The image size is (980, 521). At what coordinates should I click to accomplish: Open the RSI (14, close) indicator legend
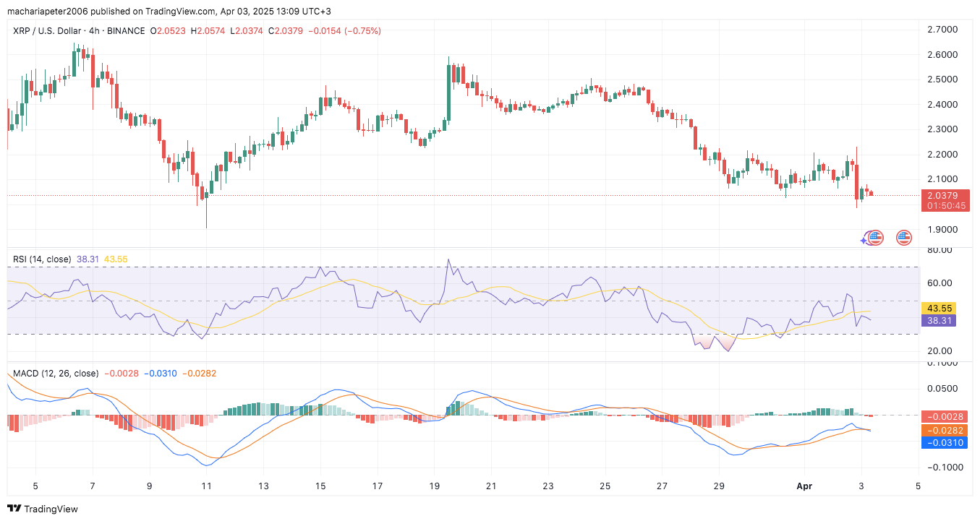pyautogui.click(x=43, y=259)
